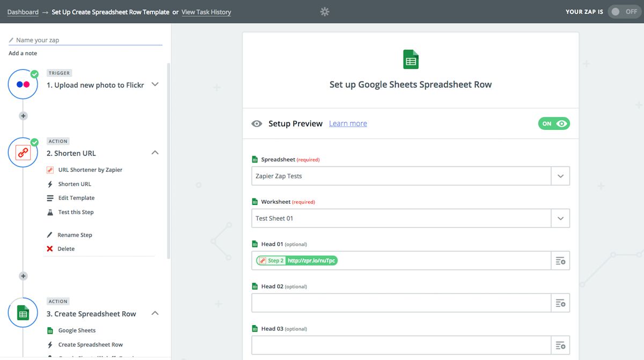The height and width of the screenshot is (360, 644).
Task: Add a step between Flickr and Shorten URL
Action: (23, 116)
